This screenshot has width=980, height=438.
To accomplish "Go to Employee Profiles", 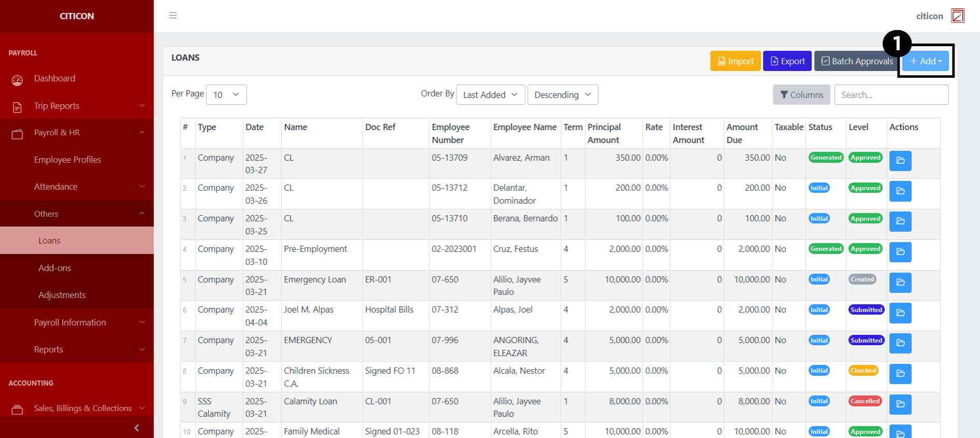I will click(x=67, y=160).
